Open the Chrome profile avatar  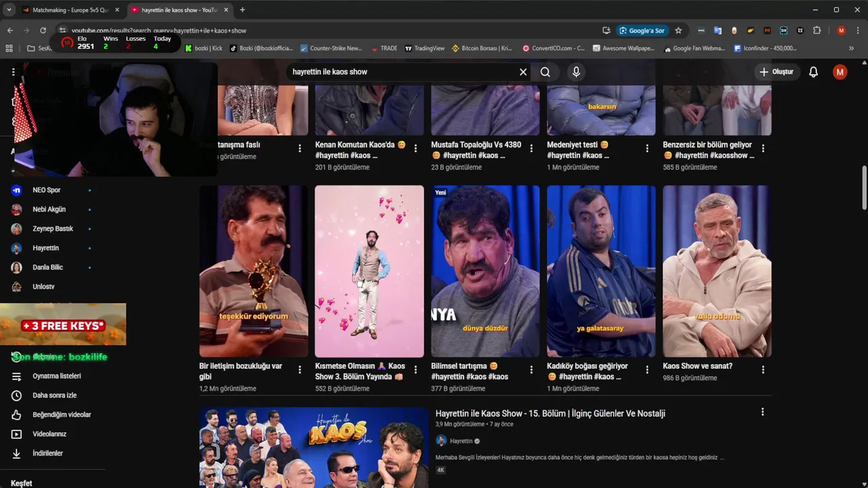(x=842, y=30)
